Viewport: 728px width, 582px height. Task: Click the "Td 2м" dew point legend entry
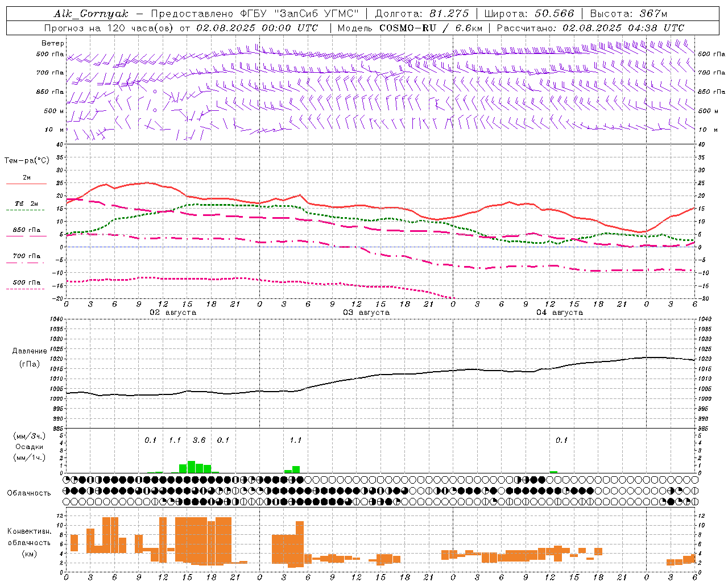[26, 203]
